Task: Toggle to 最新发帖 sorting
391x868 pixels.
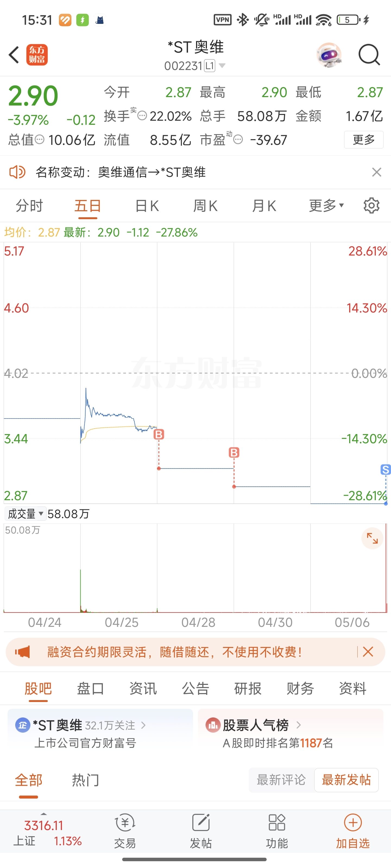Action: point(346,780)
